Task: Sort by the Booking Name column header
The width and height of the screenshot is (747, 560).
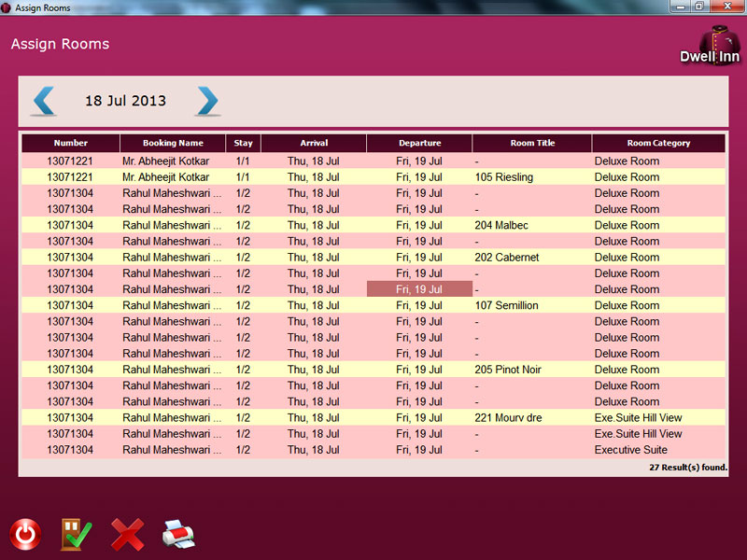Action: tap(173, 144)
